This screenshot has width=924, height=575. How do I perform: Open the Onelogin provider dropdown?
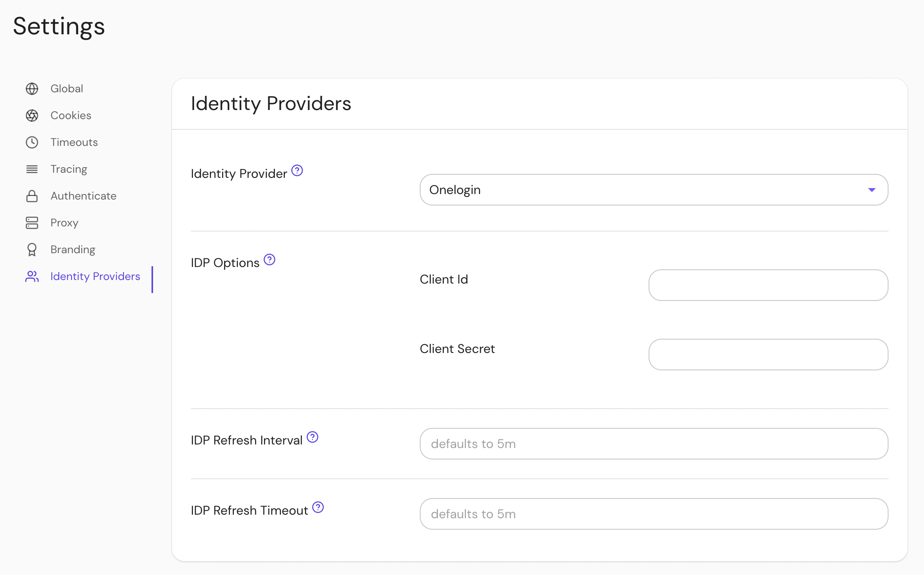coord(647,190)
